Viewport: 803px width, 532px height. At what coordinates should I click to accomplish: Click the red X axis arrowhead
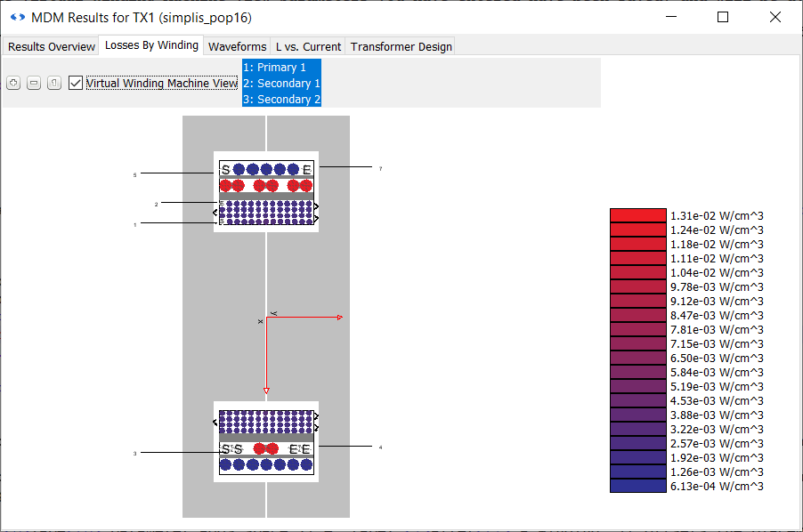pyautogui.click(x=340, y=317)
